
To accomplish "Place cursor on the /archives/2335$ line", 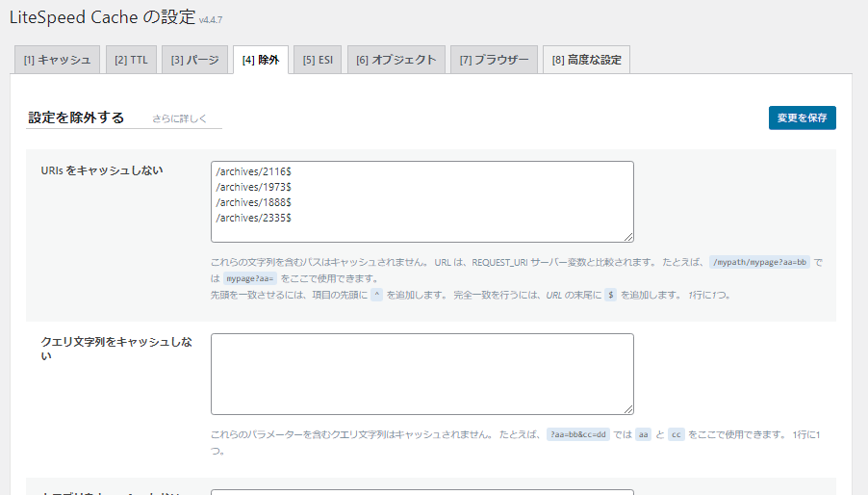I will tap(254, 218).
